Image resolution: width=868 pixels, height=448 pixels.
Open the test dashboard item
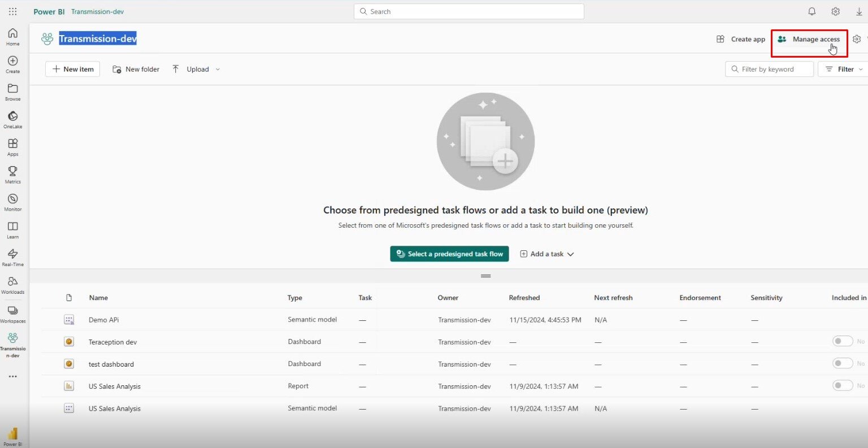111,364
